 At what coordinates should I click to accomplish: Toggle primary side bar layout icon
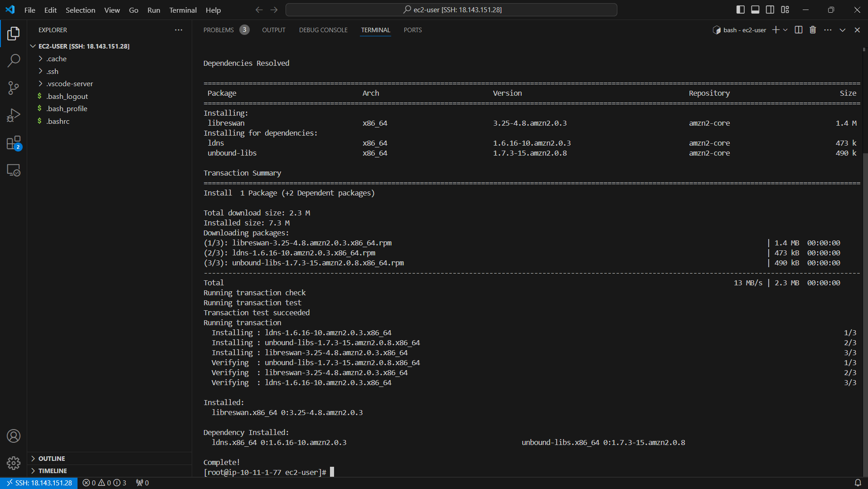coord(741,10)
